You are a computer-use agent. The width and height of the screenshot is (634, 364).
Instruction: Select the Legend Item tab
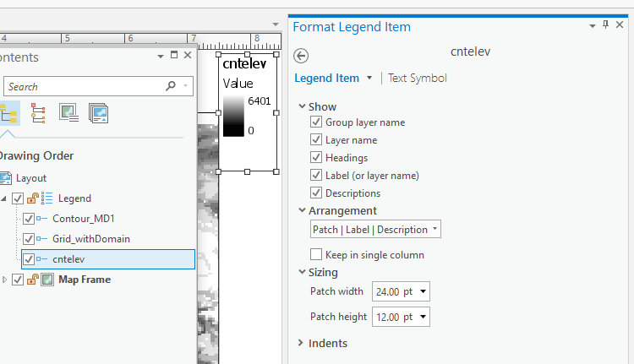[326, 78]
